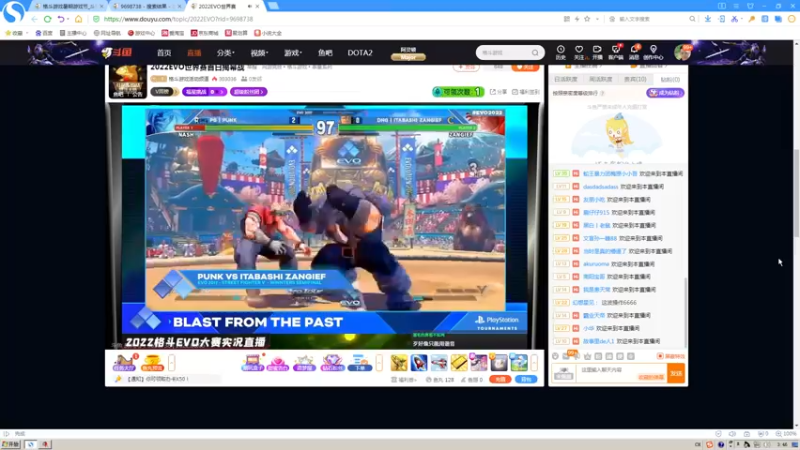The width and height of the screenshot is (800, 450).
Task: Click the Windows Start button
Action: (x=10, y=444)
